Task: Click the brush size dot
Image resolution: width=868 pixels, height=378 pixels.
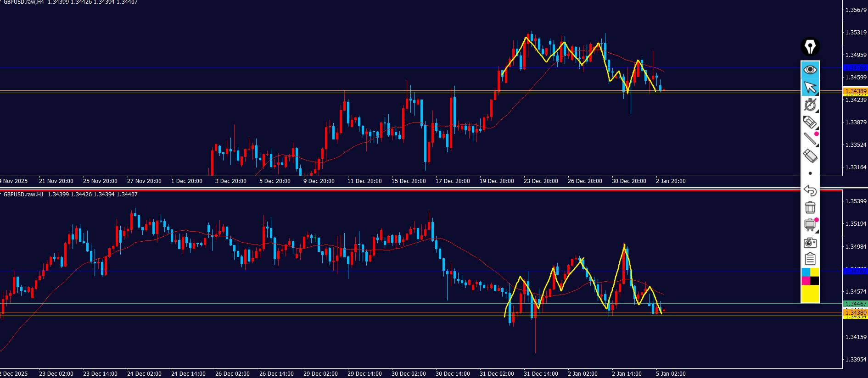Action: pos(810,173)
